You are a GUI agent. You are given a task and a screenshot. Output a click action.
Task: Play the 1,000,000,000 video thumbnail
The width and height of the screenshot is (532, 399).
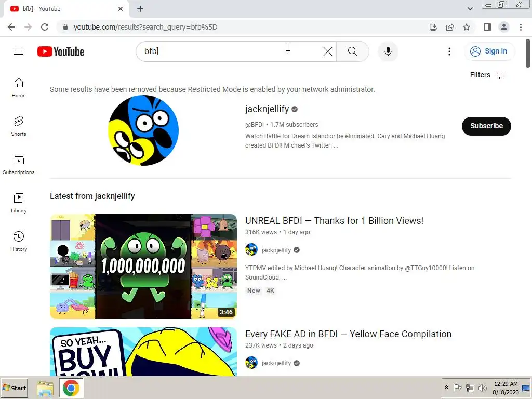pos(143,267)
